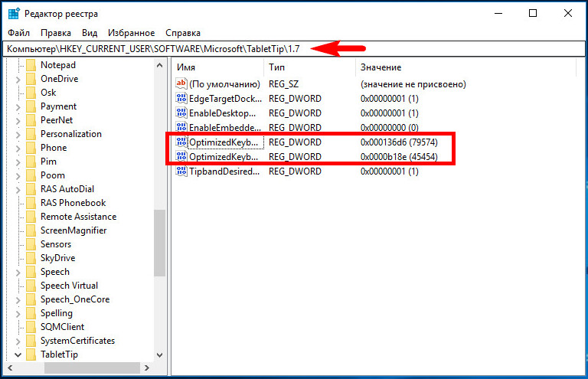Click the tree horizontal scroll left arrow
The height and width of the screenshot is (379, 588).
point(10,368)
